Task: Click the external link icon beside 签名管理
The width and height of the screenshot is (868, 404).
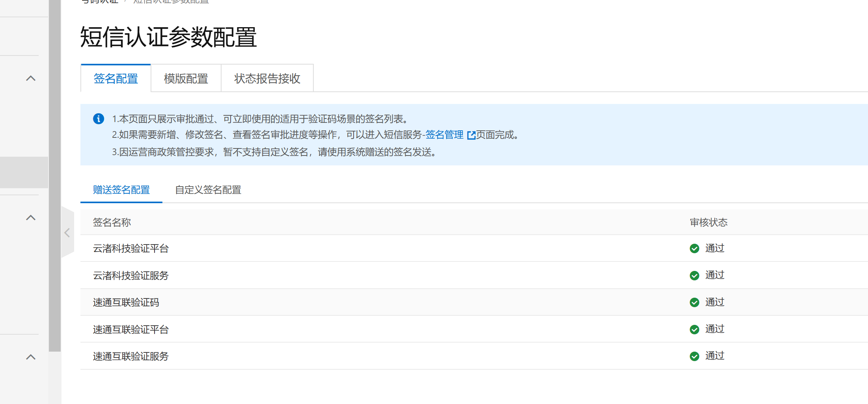Action: 471,135
